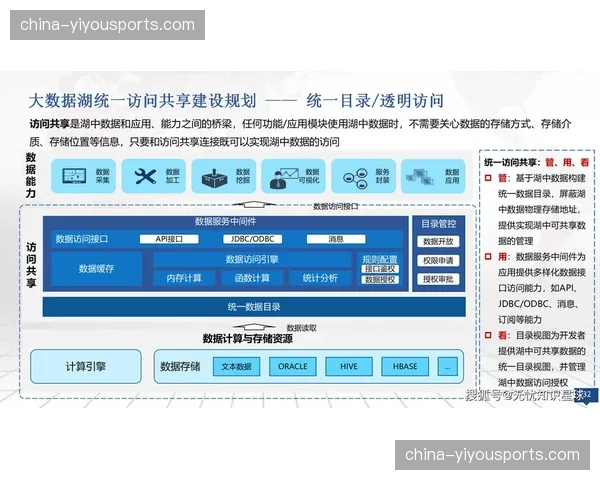Click the vertical 数据能力 label
This screenshot has width=600, height=480.
[x=31, y=175]
